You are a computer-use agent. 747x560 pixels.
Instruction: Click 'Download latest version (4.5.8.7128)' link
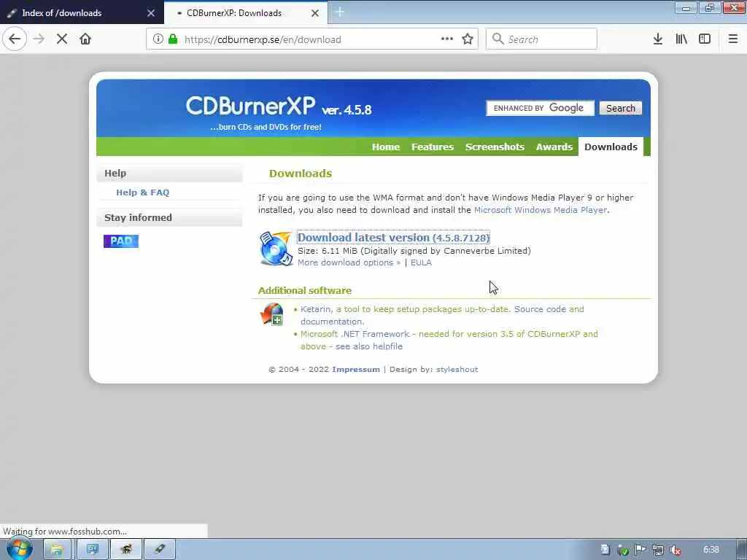393,237
